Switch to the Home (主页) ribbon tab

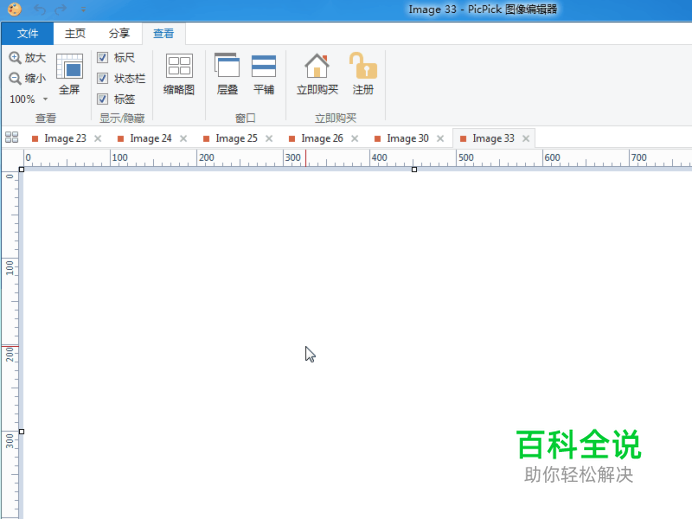[x=75, y=34]
